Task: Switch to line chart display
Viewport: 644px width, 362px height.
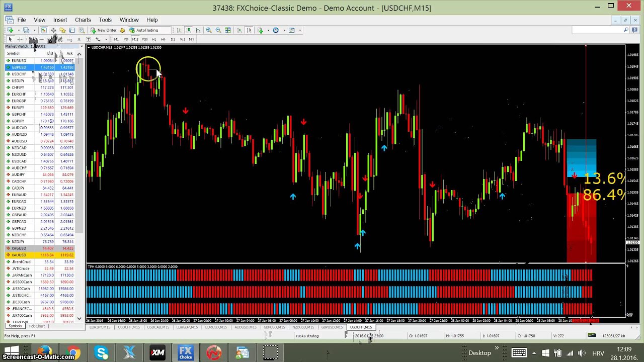Action: click(x=198, y=30)
